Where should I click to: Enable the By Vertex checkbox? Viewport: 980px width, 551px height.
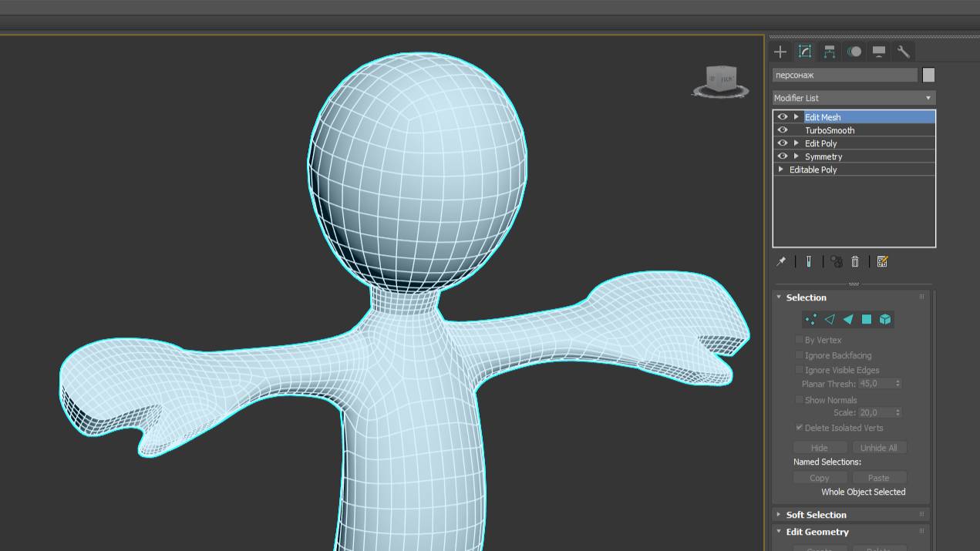click(800, 339)
